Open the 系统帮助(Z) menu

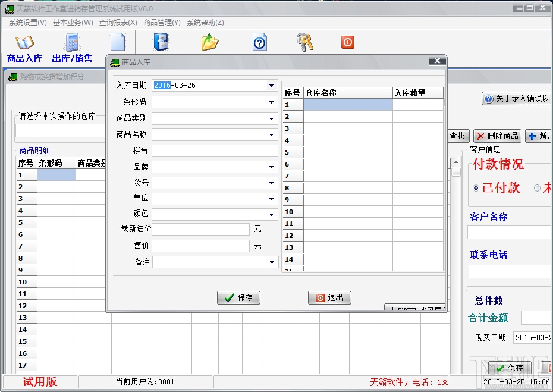205,23
